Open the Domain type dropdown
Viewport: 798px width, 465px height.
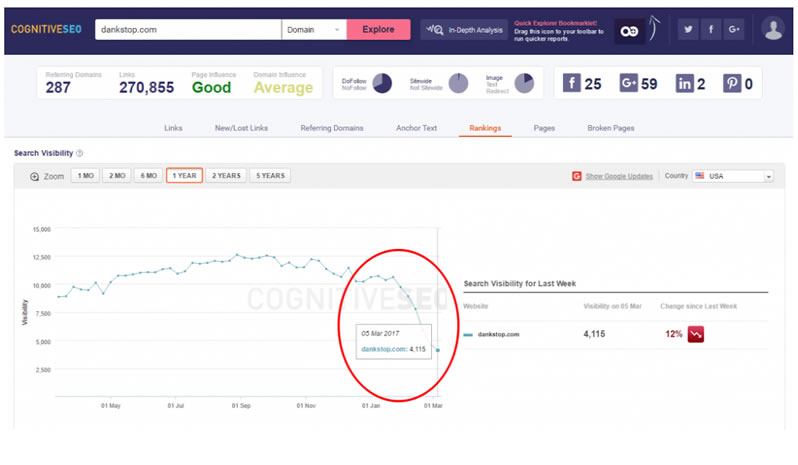pos(314,30)
